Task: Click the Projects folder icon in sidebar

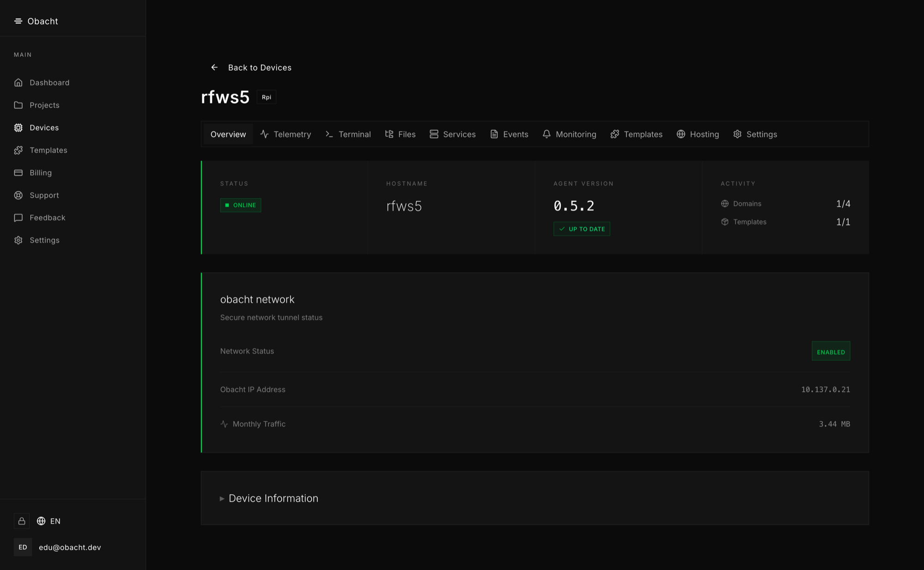Action: click(x=18, y=105)
